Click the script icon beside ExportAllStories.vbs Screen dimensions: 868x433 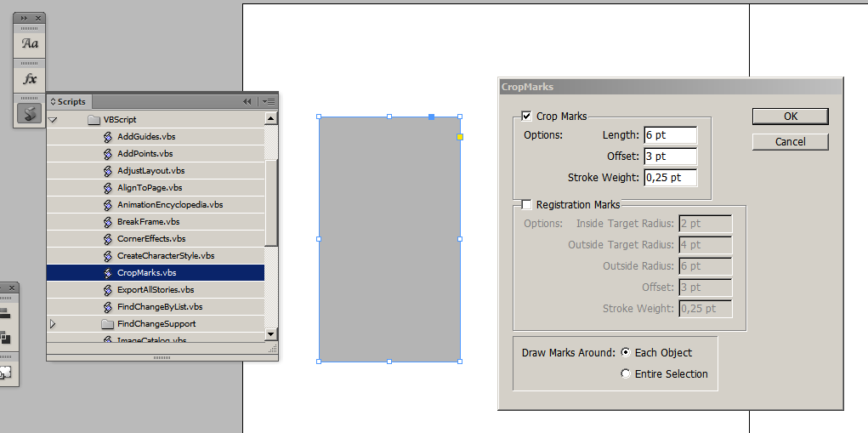click(108, 290)
